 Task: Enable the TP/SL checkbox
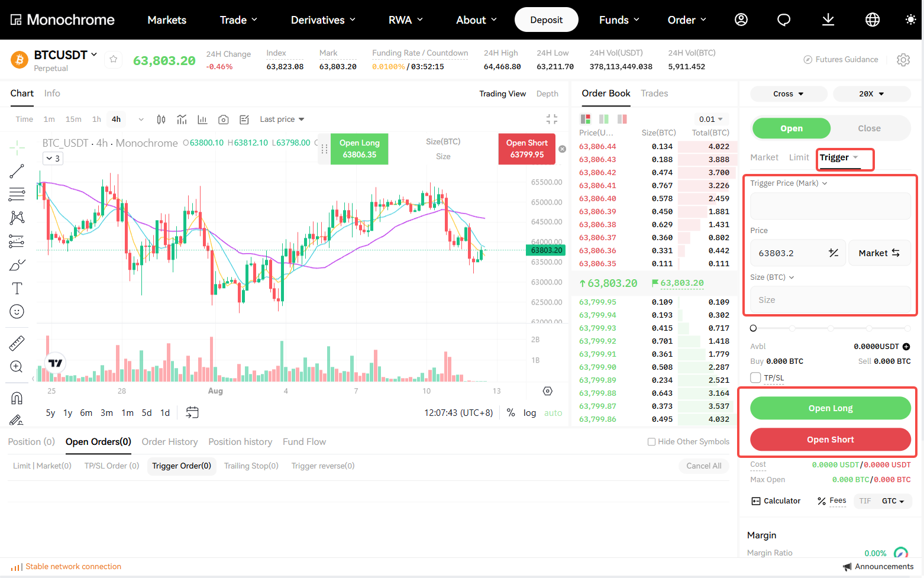[755, 377]
